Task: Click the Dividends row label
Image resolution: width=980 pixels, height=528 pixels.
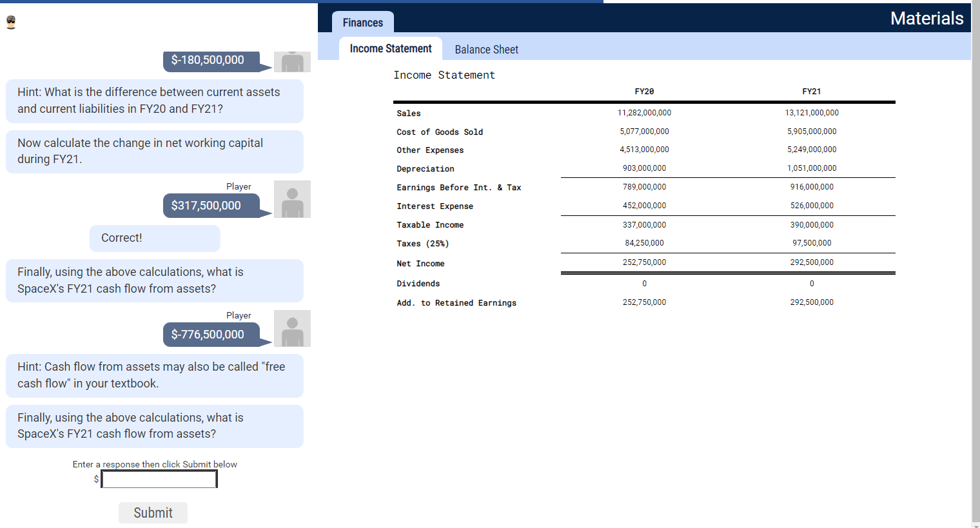Action: [x=418, y=284]
